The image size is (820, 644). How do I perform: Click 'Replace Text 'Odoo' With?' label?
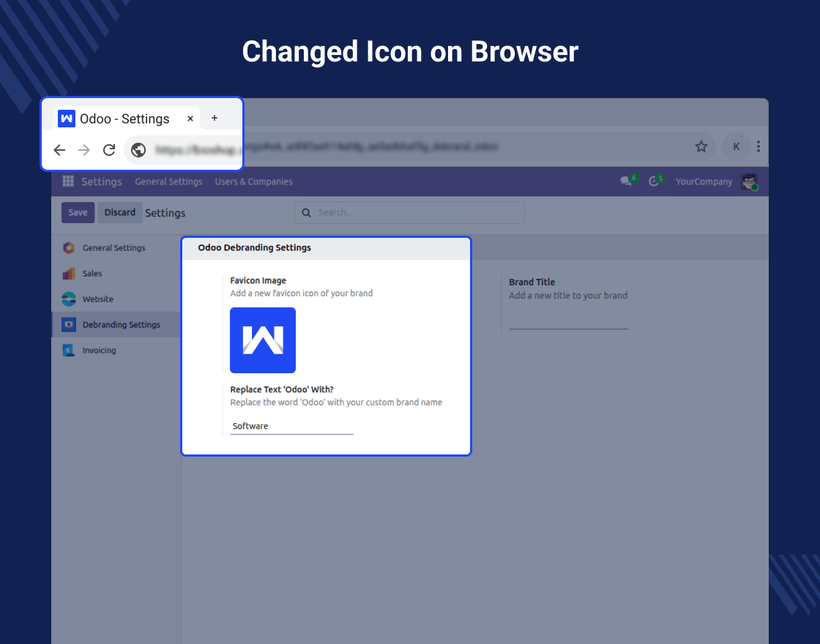(x=282, y=389)
